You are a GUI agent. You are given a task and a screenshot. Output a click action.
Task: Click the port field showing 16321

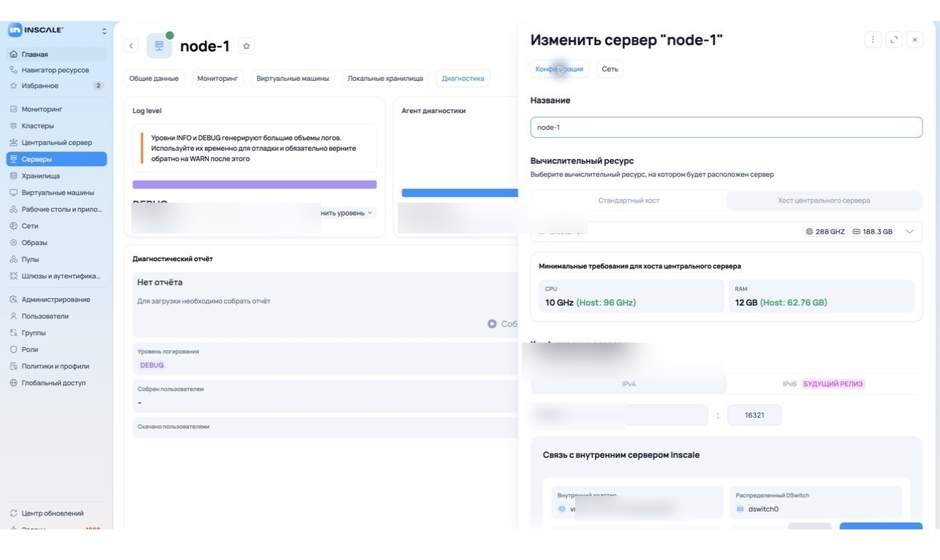pos(755,415)
